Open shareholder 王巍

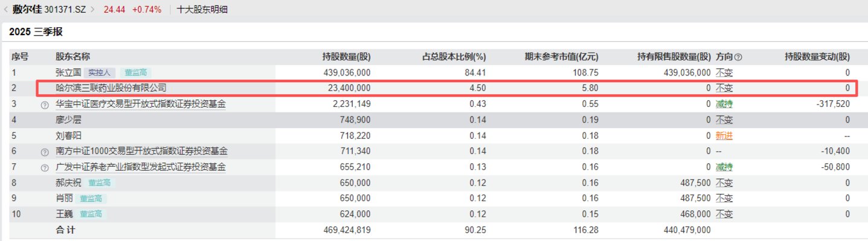[x=64, y=214]
